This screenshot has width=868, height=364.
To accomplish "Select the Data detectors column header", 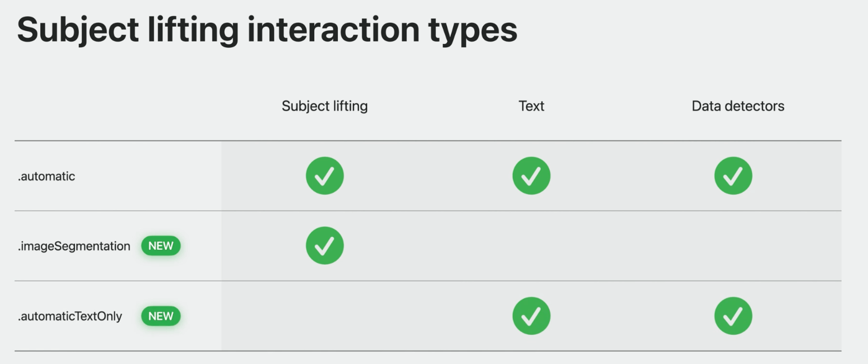I will (x=738, y=106).
